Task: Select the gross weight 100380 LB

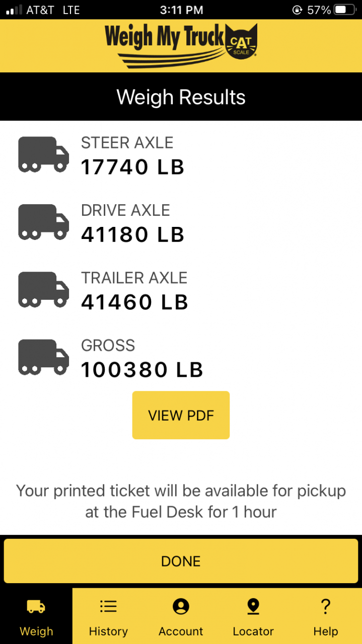Action: tap(142, 370)
